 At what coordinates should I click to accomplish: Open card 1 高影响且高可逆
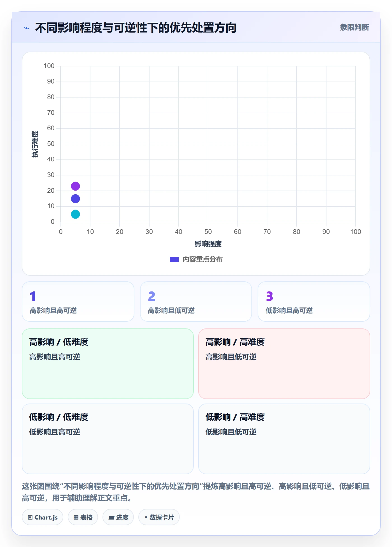[x=78, y=302]
